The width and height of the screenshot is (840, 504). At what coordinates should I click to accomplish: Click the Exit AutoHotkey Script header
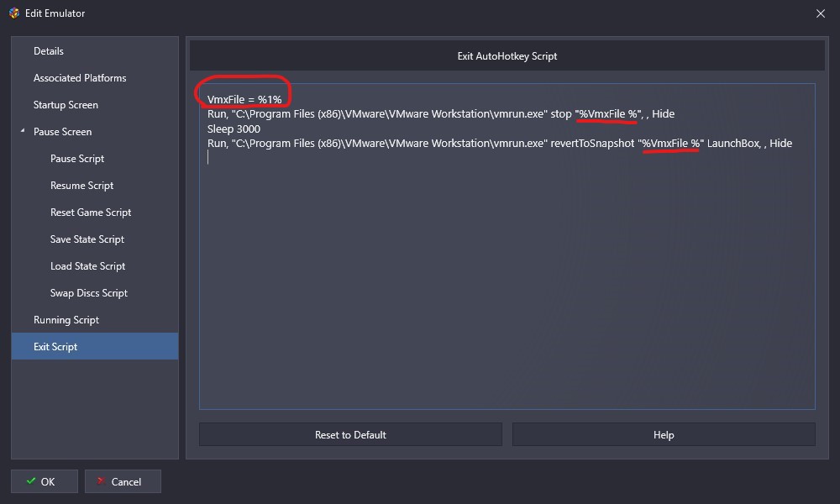tap(507, 56)
